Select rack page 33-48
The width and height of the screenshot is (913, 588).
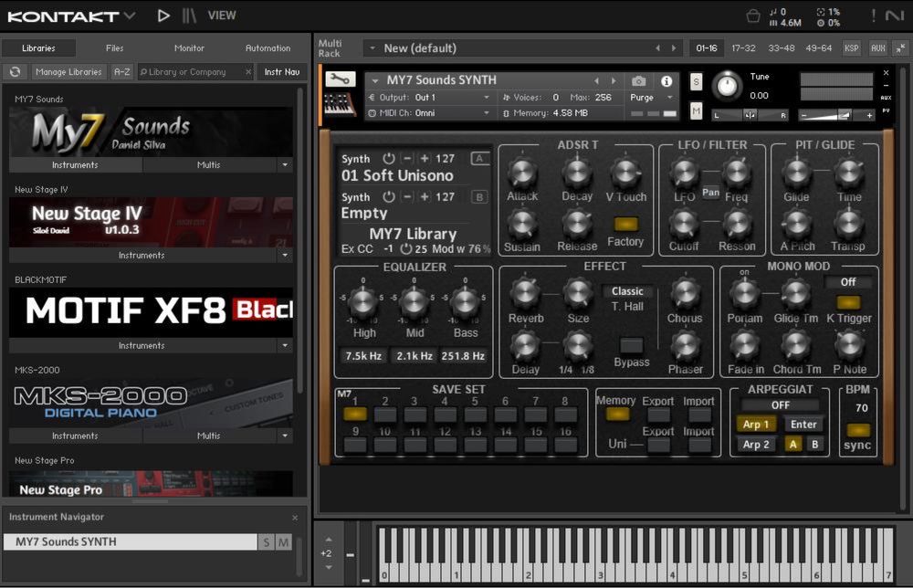pyautogui.click(x=782, y=48)
